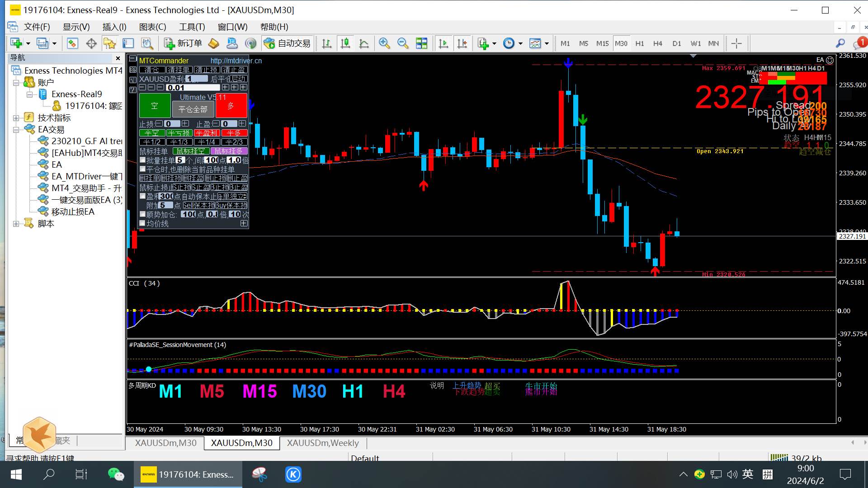Open the chart templates icon
This screenshot has width=868, height=488.
pyautogui.click(x=535, y=43)
